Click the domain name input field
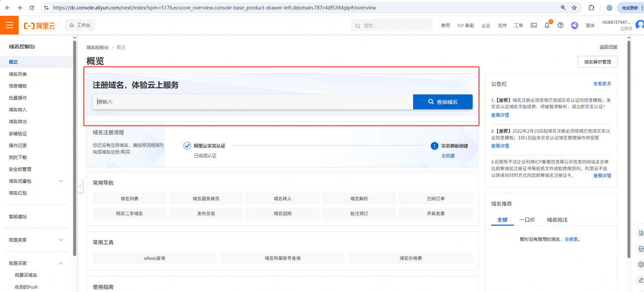This screenshot has width=644, height=292. click(x=252, y=102)
